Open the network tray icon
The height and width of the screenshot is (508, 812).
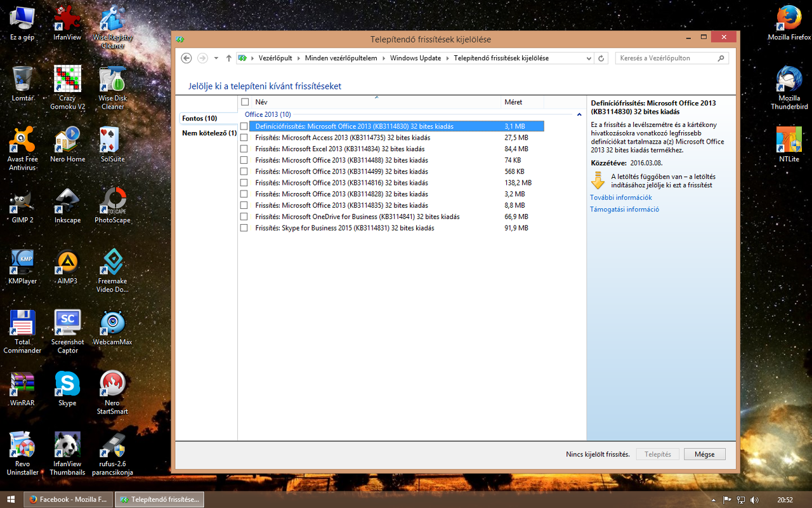(x=740, y=500)
